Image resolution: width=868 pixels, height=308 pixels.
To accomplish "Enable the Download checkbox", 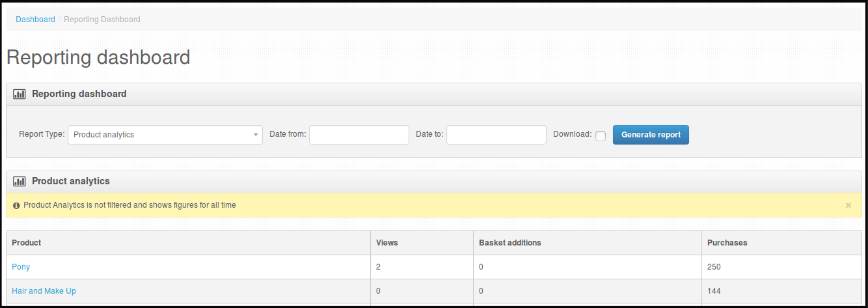I will coord(601,136).
